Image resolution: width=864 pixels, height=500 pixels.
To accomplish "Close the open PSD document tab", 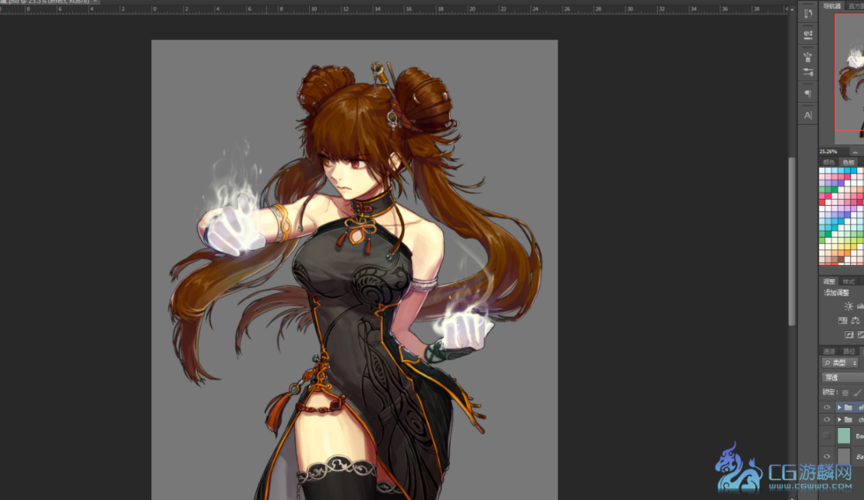I will click(97, 3).
